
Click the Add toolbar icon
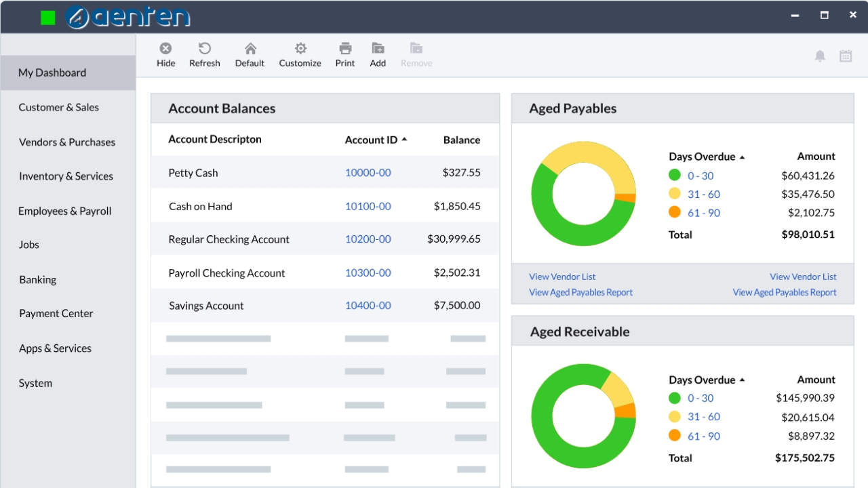pyautogui.click(x=378, y=49)
